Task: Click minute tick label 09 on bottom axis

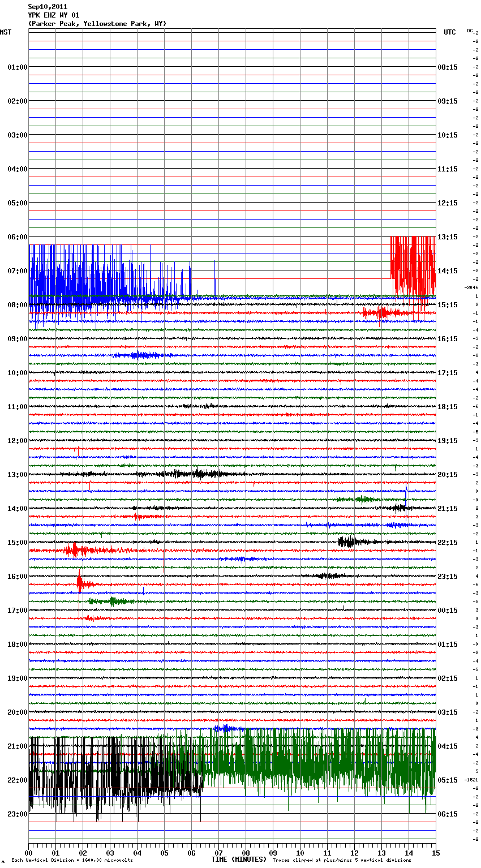Action: [273, 853]
